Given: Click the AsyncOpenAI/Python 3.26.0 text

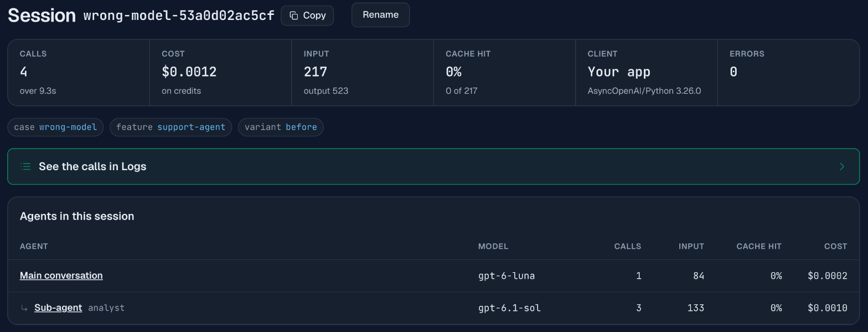Looking at the screenshot, I should tap(644, 91).
